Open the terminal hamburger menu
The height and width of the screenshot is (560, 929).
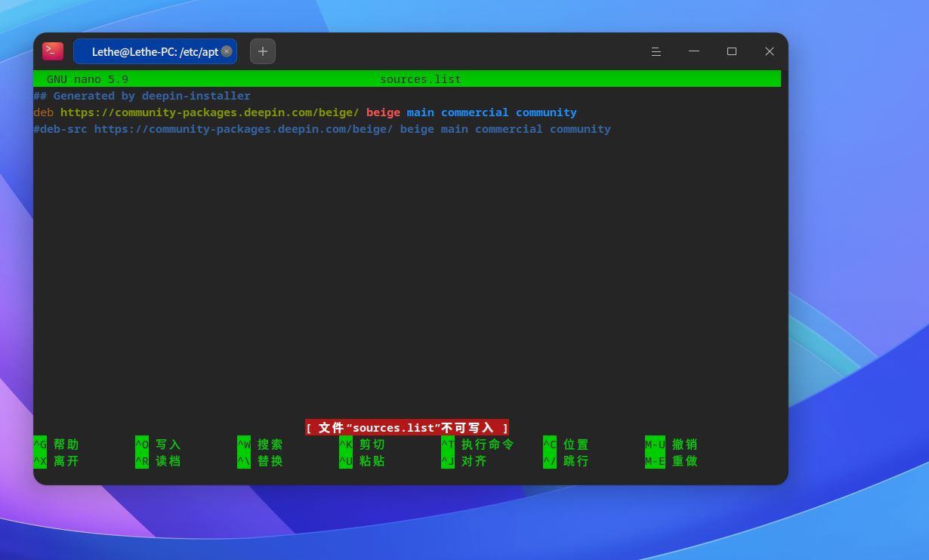point(656,51)
